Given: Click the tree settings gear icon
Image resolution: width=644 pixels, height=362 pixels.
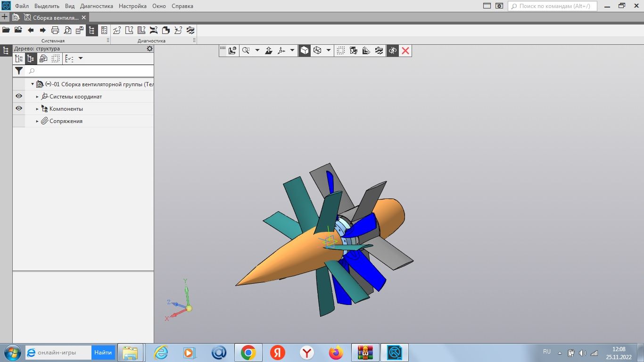Looking at the screenshot, I should (x=149, y=49).
